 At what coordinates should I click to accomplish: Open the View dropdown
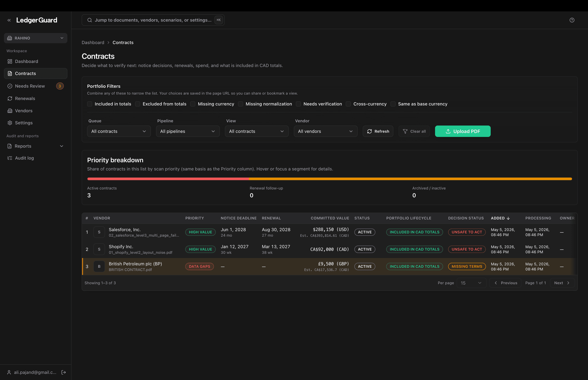(x=257, y=131)
